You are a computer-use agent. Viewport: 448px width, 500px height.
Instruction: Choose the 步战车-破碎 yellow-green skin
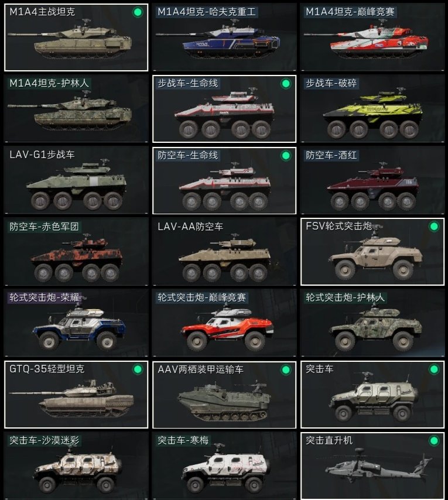tap(372, 109)
